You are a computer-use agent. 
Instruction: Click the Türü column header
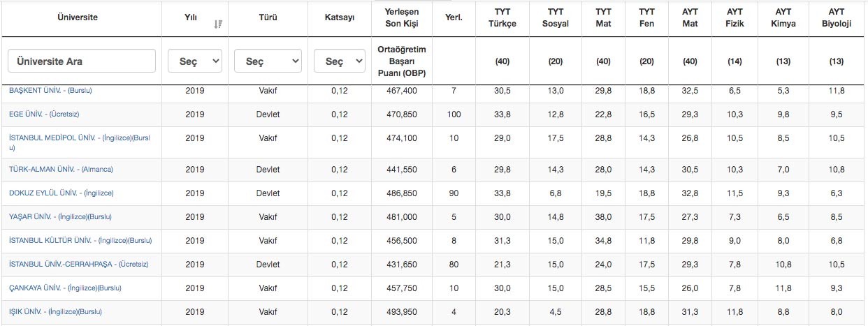(268, 17)
